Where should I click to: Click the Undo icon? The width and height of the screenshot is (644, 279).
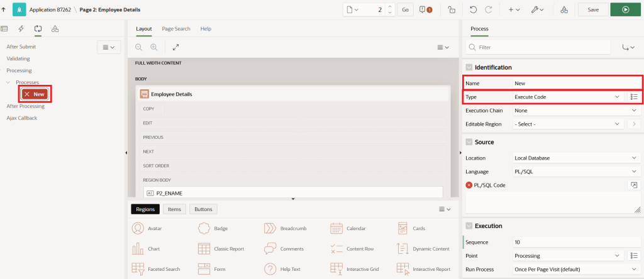[x=474, y=9]
